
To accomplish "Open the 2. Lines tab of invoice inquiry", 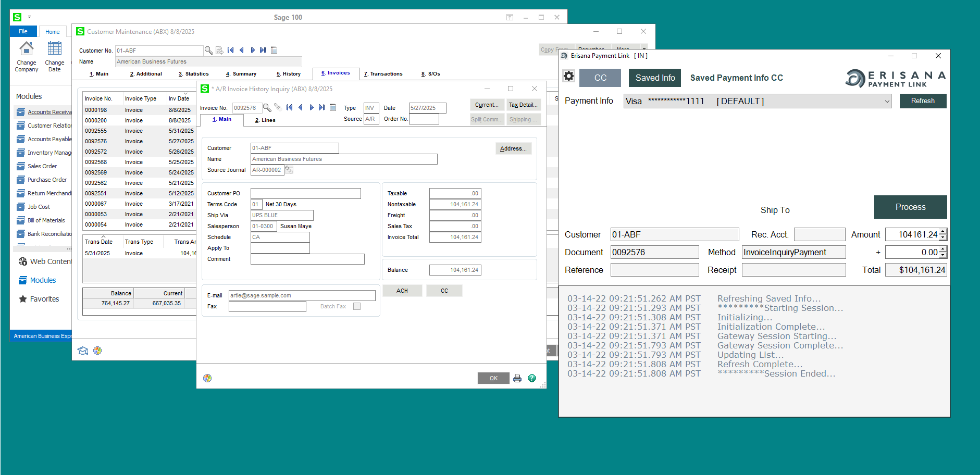I will point(265,120).
